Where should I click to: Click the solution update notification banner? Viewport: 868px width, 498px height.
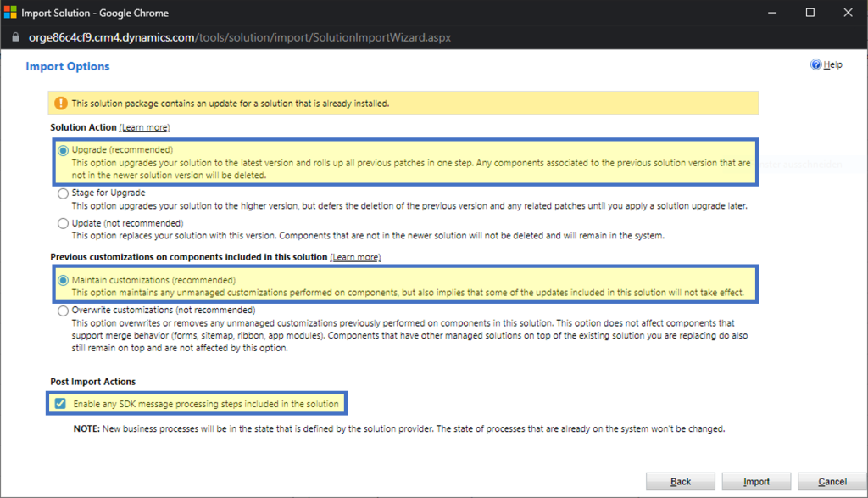[403, 103]
